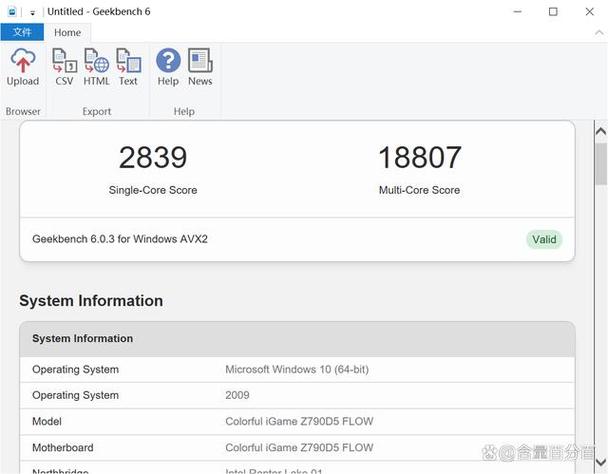Click the green Valid badge
Image resolution: width=608 pixels, height=474 pixels.
pyautogui.click(x=544, y=239)
